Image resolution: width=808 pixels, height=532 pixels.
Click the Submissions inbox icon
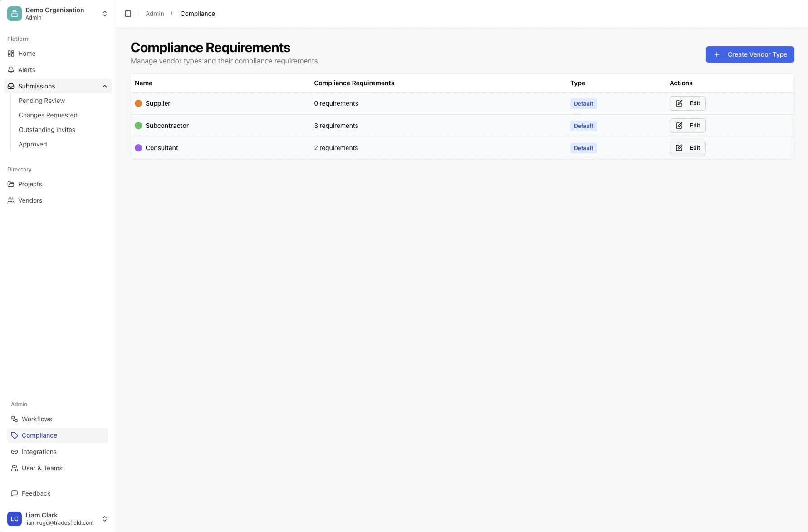[x=11, y=86]
